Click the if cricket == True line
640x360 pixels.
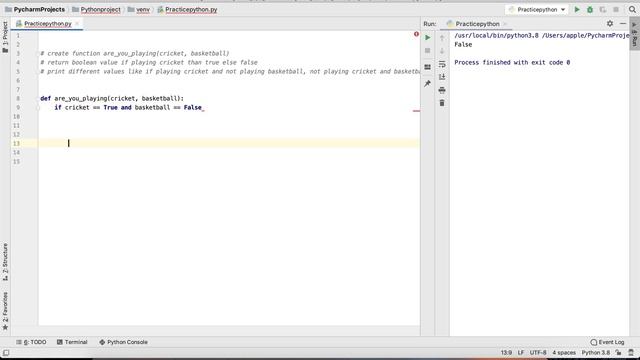(x=129, y=107)
